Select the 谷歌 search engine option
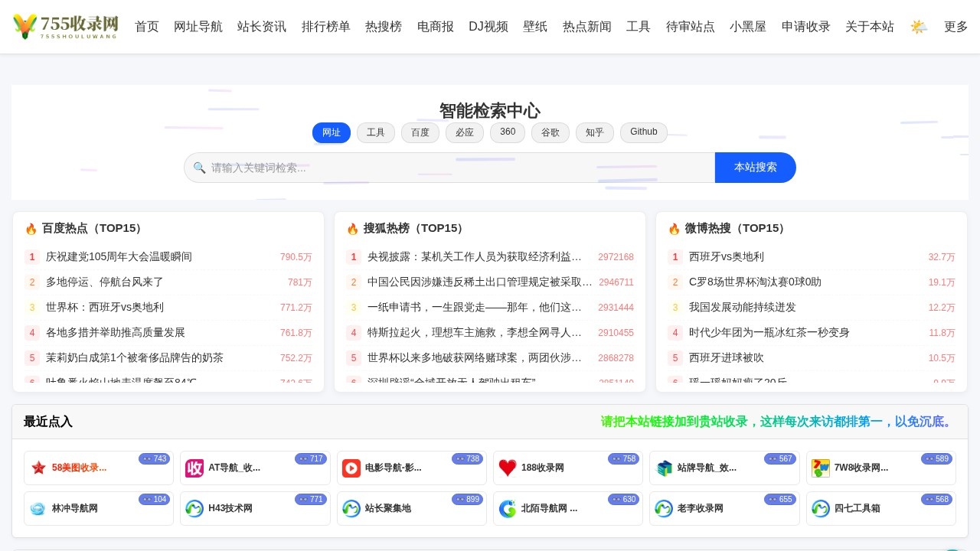This screenshot has width=980, height=551. point(550,132)
